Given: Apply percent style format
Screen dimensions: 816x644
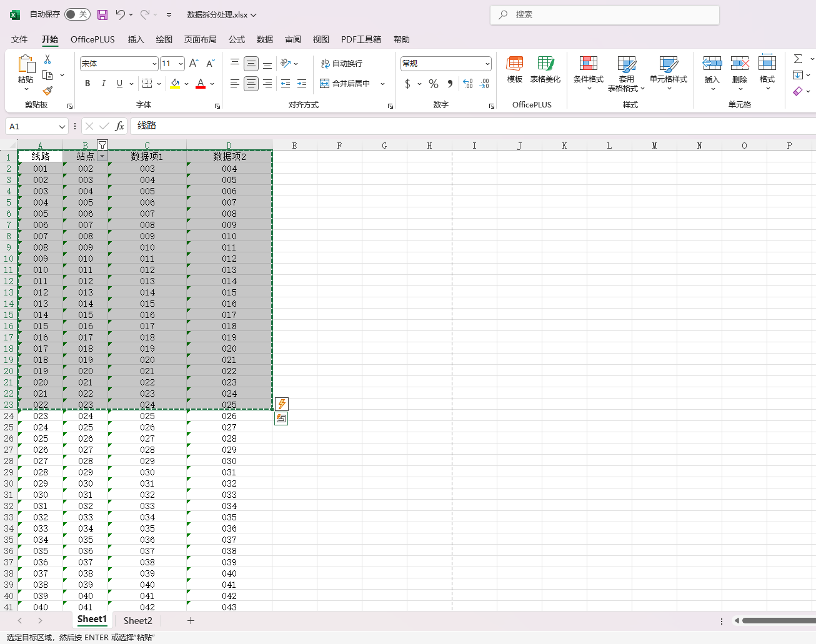Looking at the screenshot, I should (434, 84).
